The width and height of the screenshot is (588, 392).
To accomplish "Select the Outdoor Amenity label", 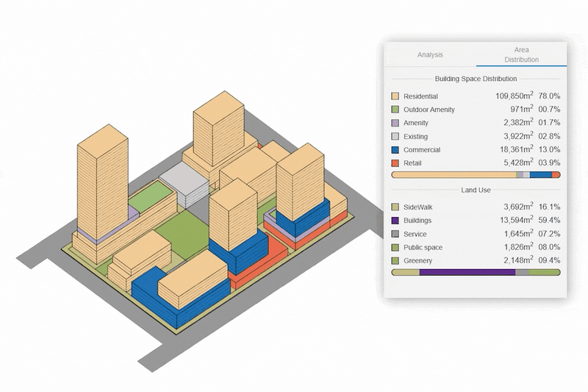I will tap(429, 110).
